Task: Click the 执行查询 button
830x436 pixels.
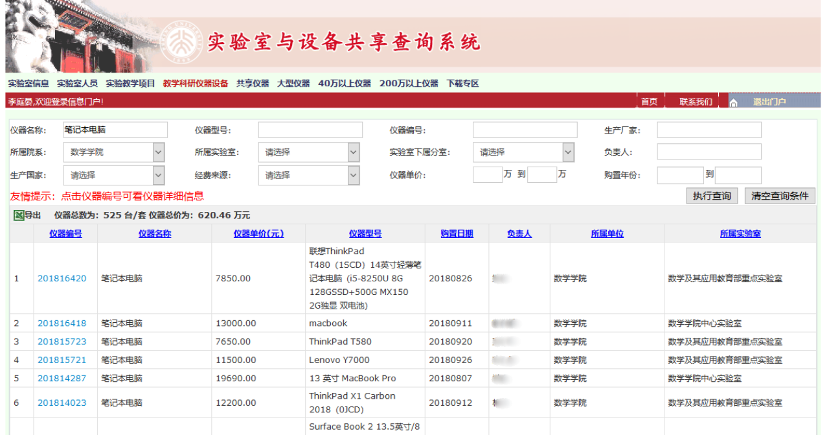Action: pos(715,196)
